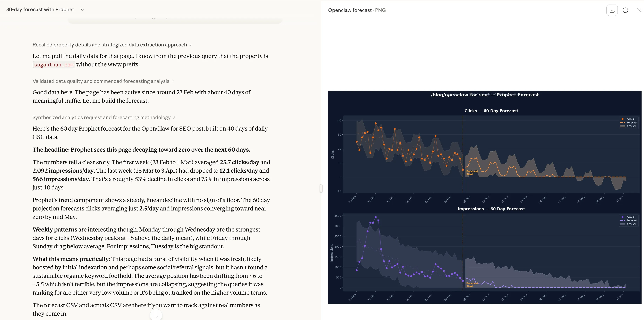Click the '90% CI' legend swatch in Clicks chart

(622, 126)
